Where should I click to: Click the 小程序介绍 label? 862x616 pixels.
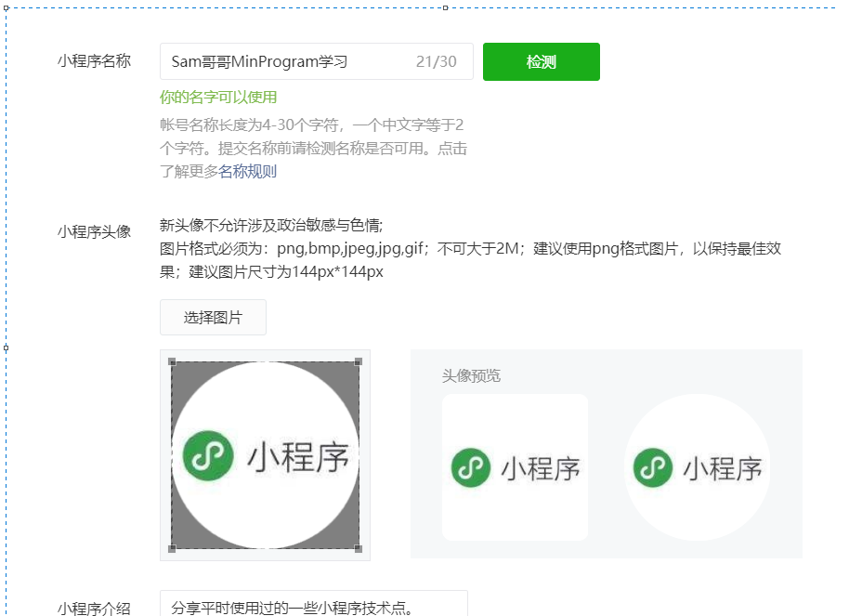point(94,609)
